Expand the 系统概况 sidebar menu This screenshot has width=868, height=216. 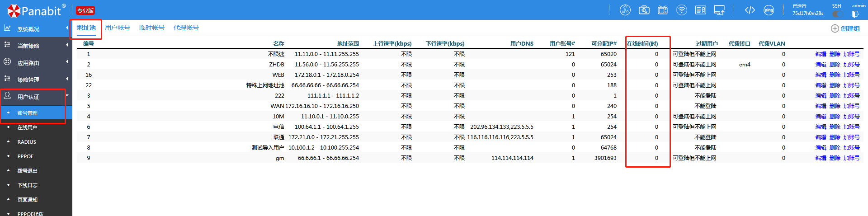[28, 29]
